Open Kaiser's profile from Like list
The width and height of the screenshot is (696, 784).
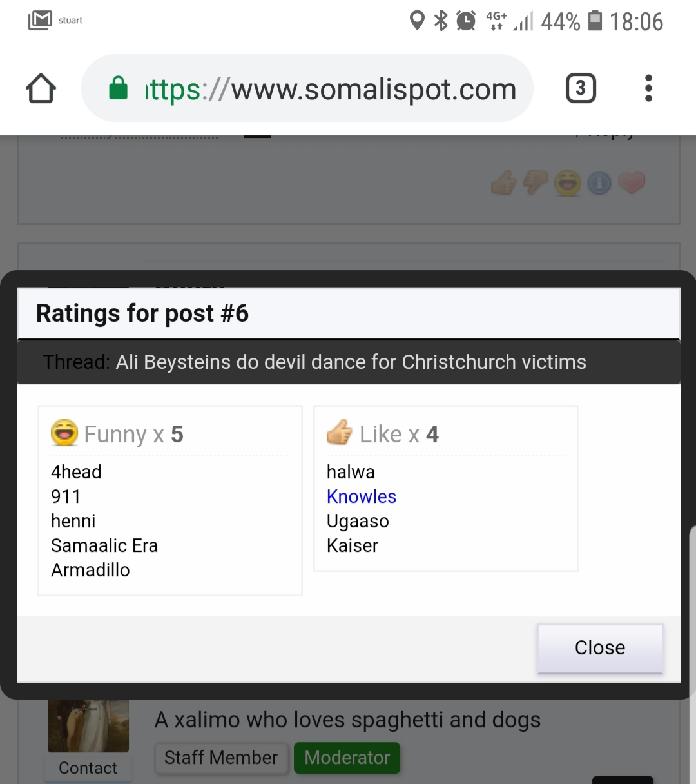click(352, 545)
